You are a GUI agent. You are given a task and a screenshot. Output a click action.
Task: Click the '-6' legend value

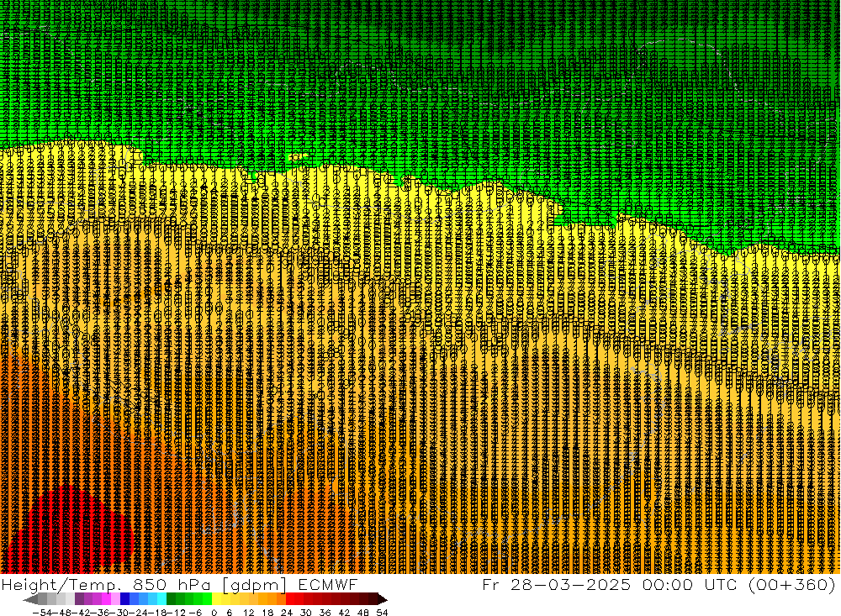tap(195, 613)
